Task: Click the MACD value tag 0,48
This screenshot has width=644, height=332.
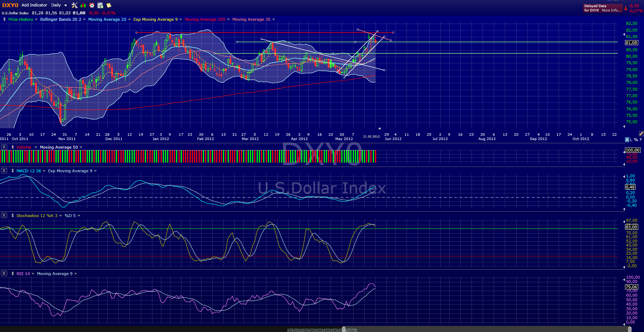Action: tap(630, 187)
